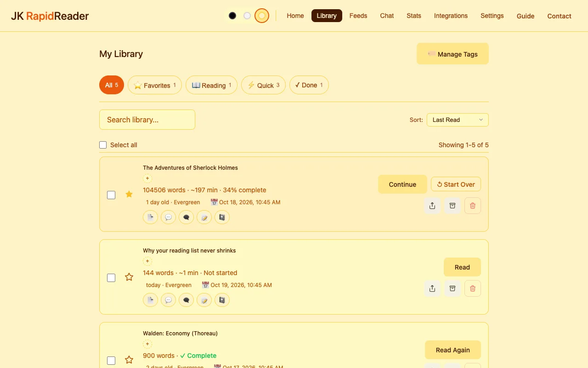Image resolution: width=588 pixels, height=368 pixels.
Task: Filter by Done items
Action: pyautogui.click(x=309, y=85)
